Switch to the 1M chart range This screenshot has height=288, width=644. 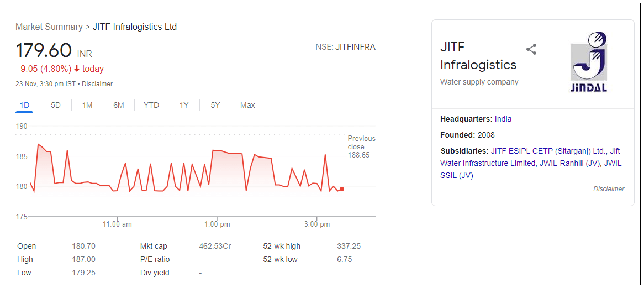pos(87,105)
